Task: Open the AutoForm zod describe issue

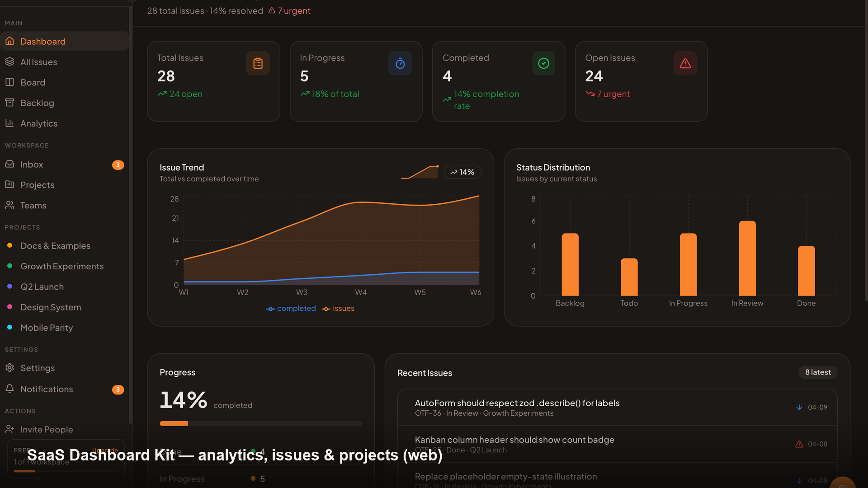Action: pyautogui.click(x=617, y=408)
